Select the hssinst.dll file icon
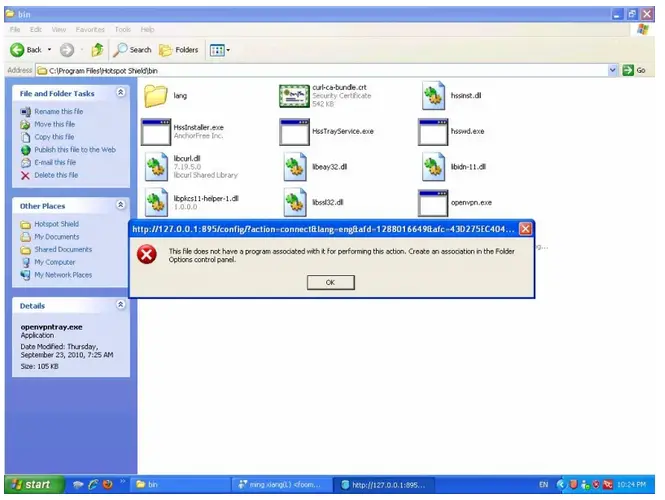 [x=432, y=96]
